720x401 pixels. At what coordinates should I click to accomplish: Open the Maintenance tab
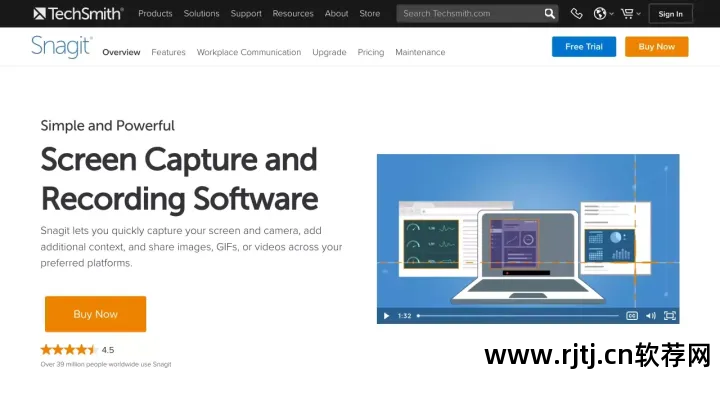(420, 52)
